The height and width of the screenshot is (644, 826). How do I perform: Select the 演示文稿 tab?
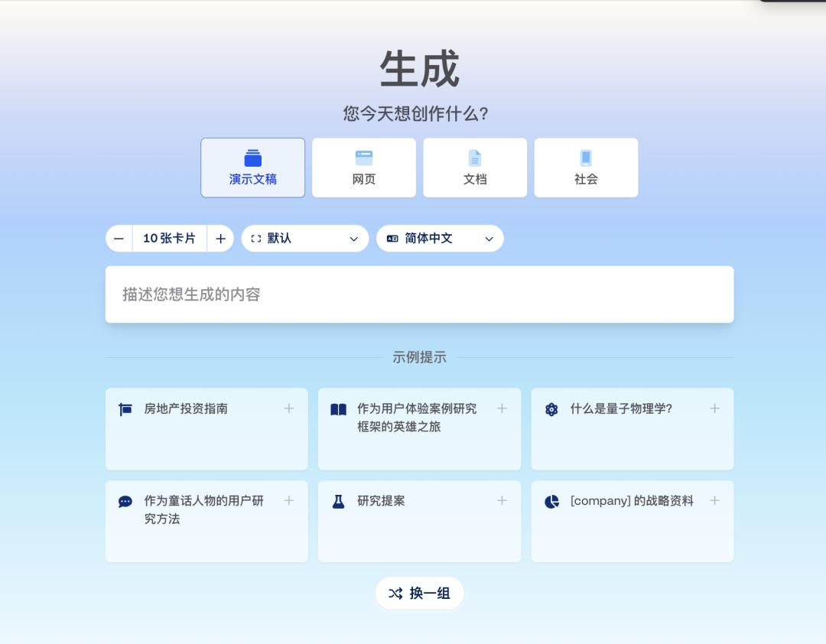click(253, 168)
